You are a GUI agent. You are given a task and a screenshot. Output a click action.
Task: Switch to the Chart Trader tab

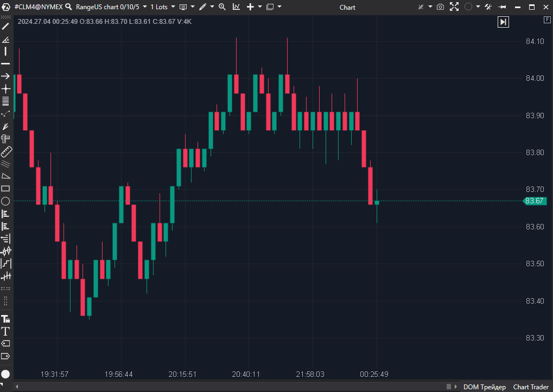[530, 387]
